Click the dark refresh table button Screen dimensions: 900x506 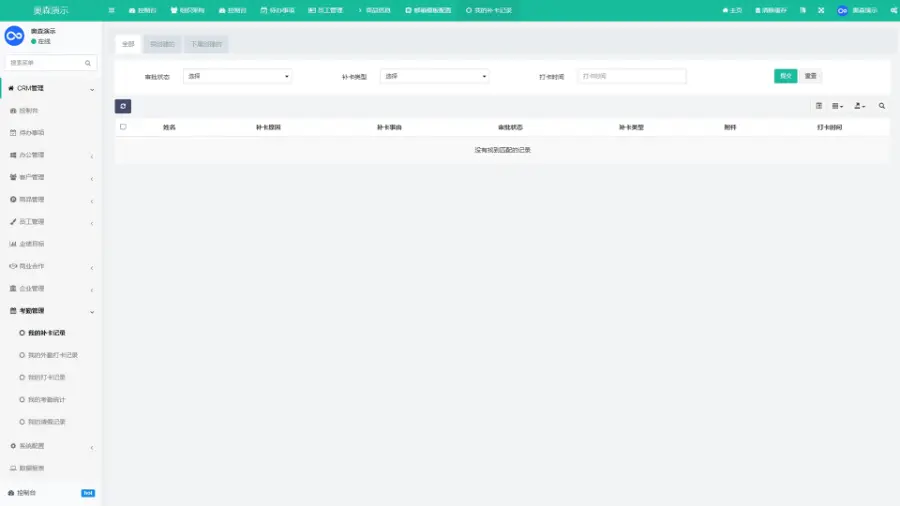[123, 106]
